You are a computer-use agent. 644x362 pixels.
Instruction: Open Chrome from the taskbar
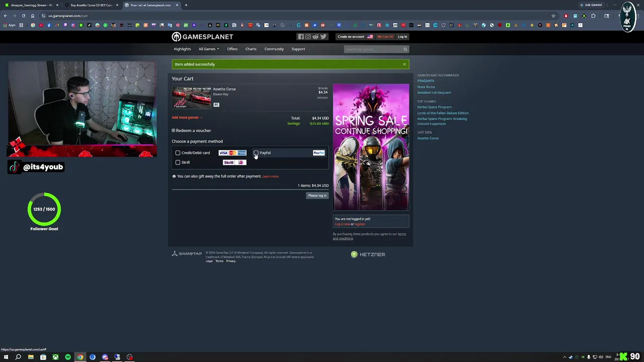80,357
